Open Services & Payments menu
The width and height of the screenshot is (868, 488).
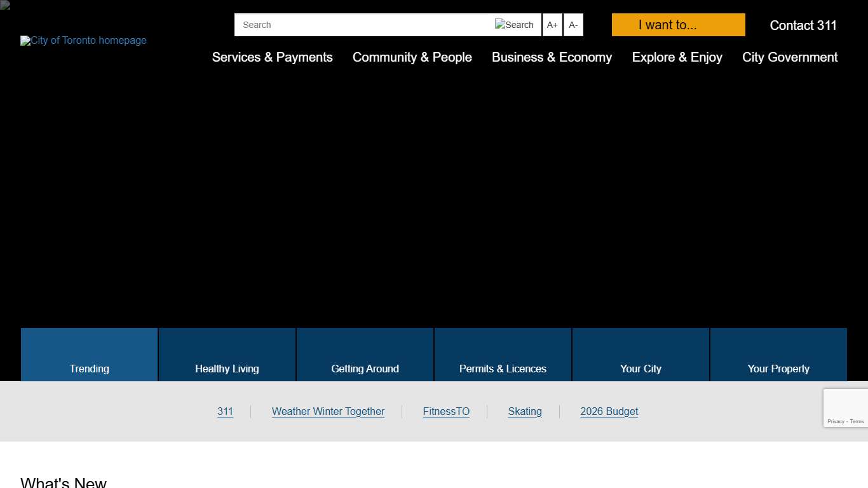pos(272,57)
